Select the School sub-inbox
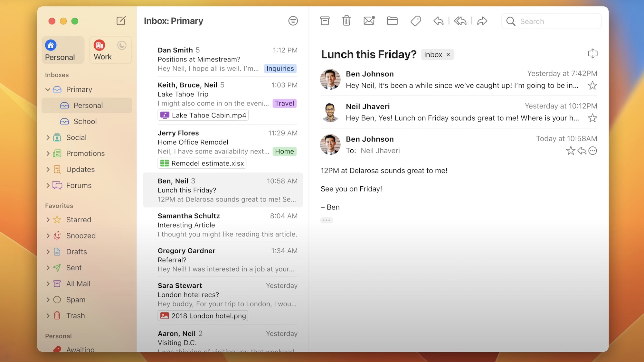Image resolution: width=644 pixels, height=362 pixels. (87, 122)
